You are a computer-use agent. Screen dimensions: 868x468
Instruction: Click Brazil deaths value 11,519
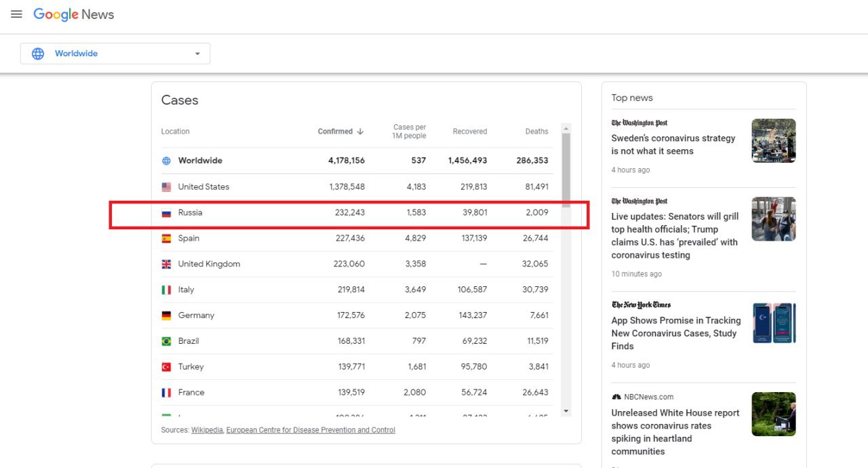coord(536,341)
